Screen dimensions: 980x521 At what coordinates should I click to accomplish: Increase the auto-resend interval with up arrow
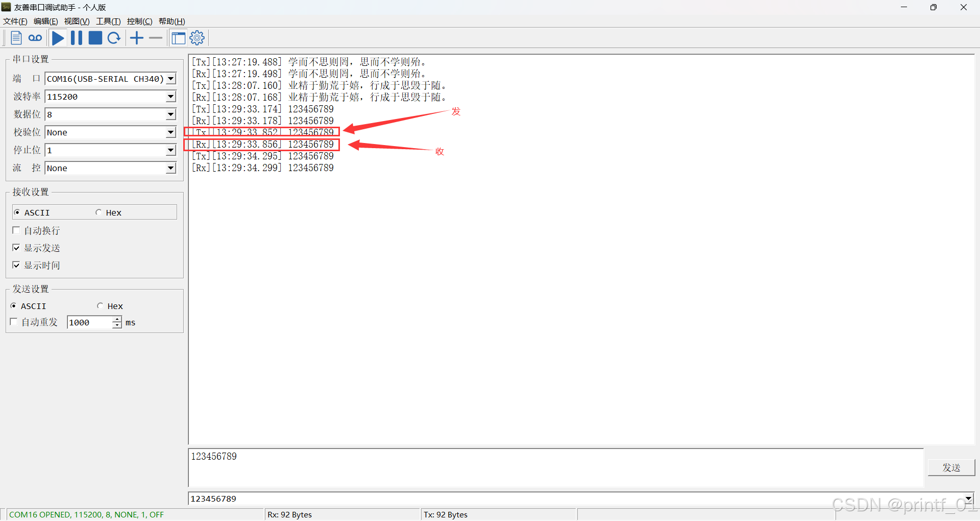(117, 319)
